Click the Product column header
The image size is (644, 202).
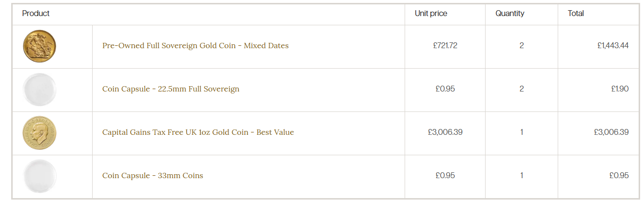[36, 14]
